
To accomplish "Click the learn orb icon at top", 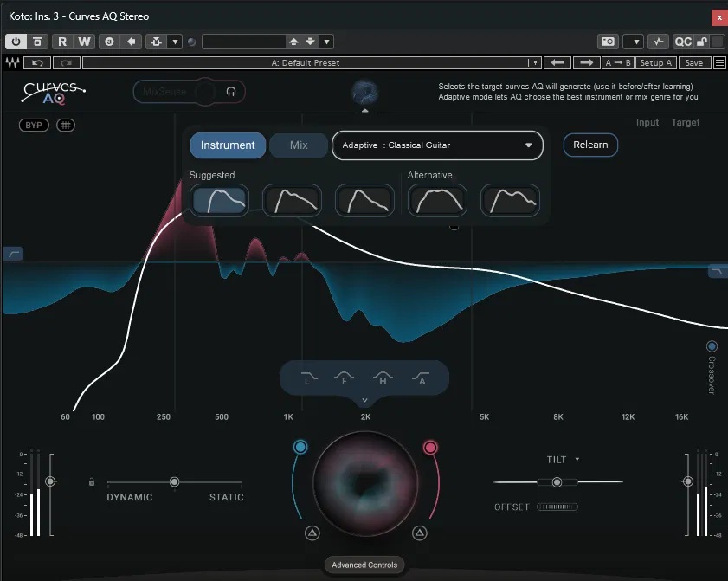I will click(x=365, y=93).
